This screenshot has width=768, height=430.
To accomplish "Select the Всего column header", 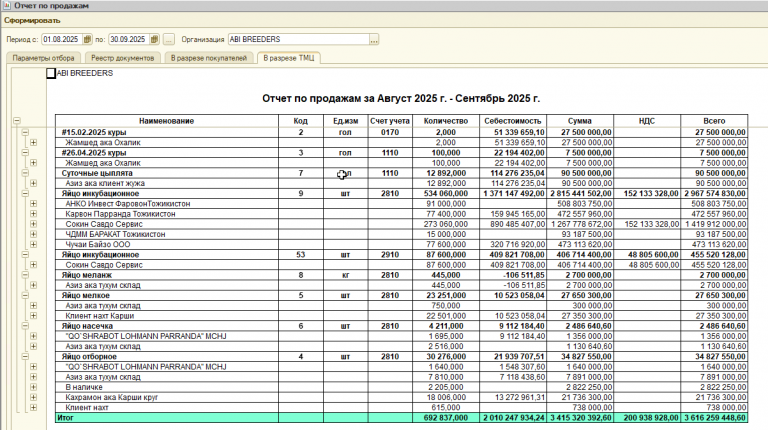I will click(x=714, y=121).
